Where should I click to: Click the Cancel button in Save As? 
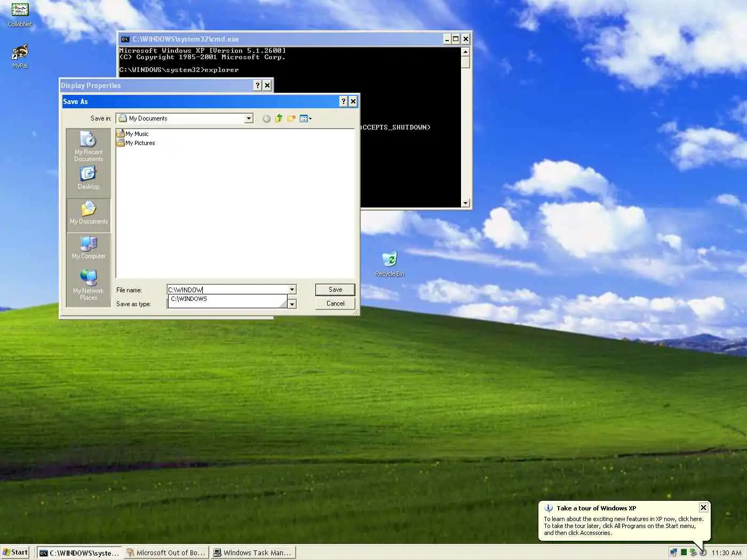(x=335, y=303)
